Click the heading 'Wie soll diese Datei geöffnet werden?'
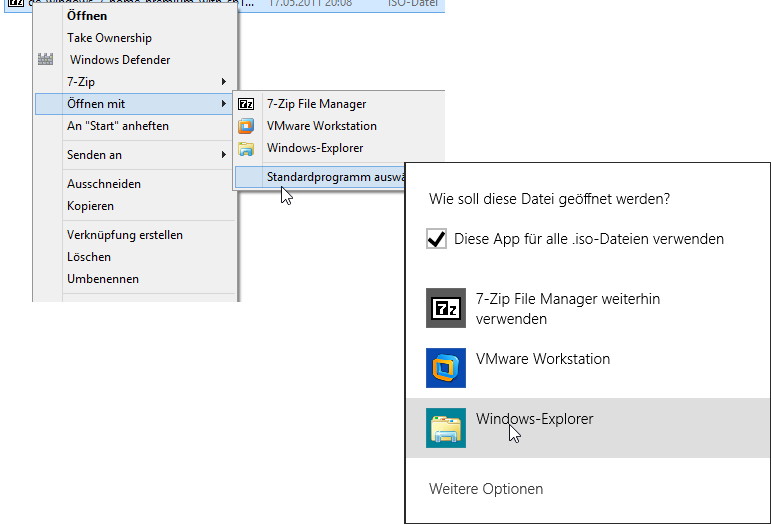 (549, 199)
